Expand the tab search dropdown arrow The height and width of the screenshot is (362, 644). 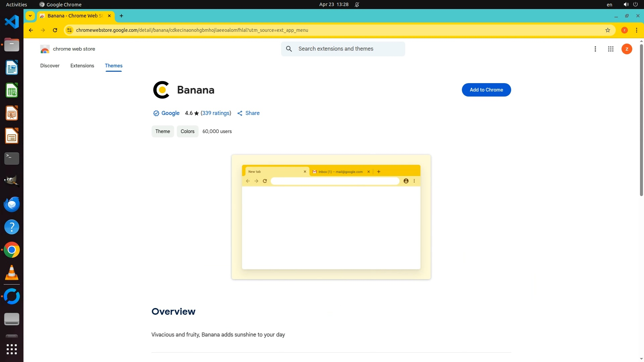30,16
